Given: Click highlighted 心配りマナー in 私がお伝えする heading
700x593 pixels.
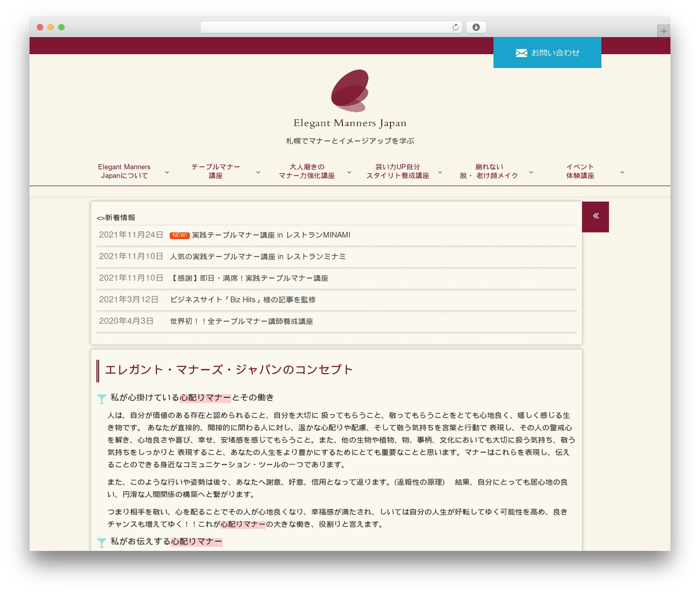Looking at the screenshot, I should [197, 542].
